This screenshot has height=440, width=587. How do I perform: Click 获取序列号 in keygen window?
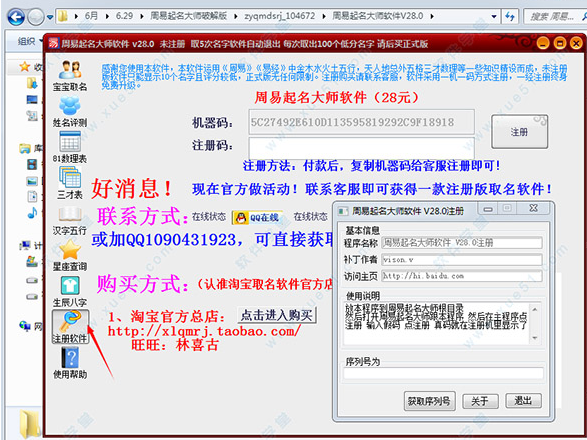tap(429, 401)
